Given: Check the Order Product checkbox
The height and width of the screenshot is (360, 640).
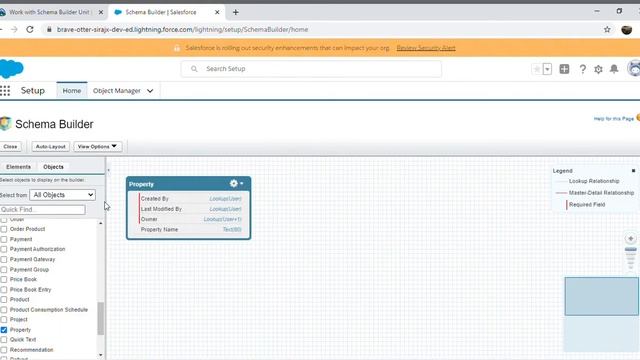Looking at the screenshot, I should (4, 229).
